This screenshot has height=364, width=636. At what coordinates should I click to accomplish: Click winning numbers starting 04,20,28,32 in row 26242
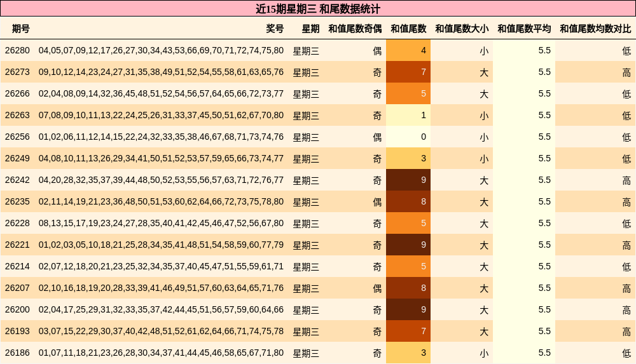[161, 180]
